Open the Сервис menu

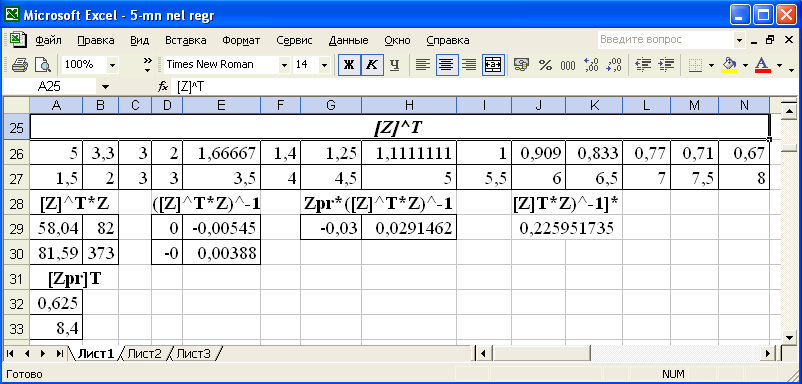click(294, 40)
